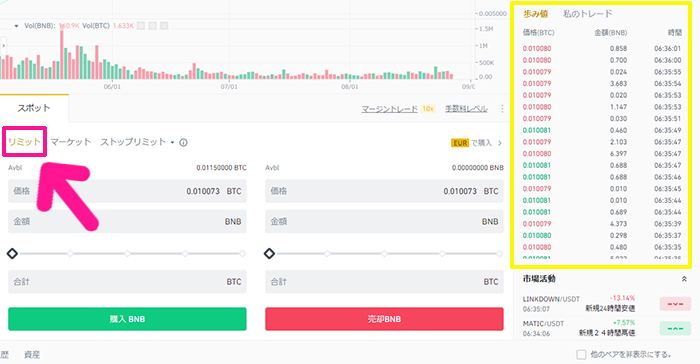
Task: Select trade row at 06:36:01
Action: point(602,48)
